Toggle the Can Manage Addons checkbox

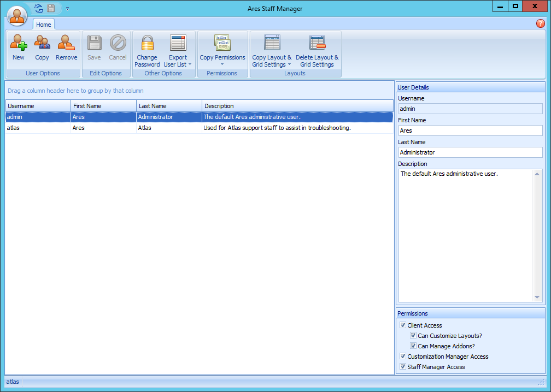point(414,346)
